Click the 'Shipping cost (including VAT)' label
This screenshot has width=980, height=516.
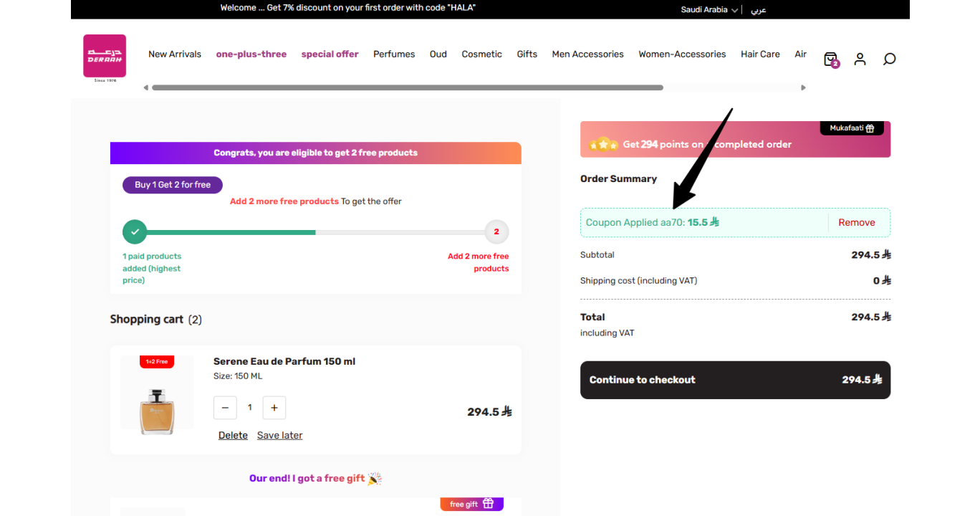pos(638,281)
